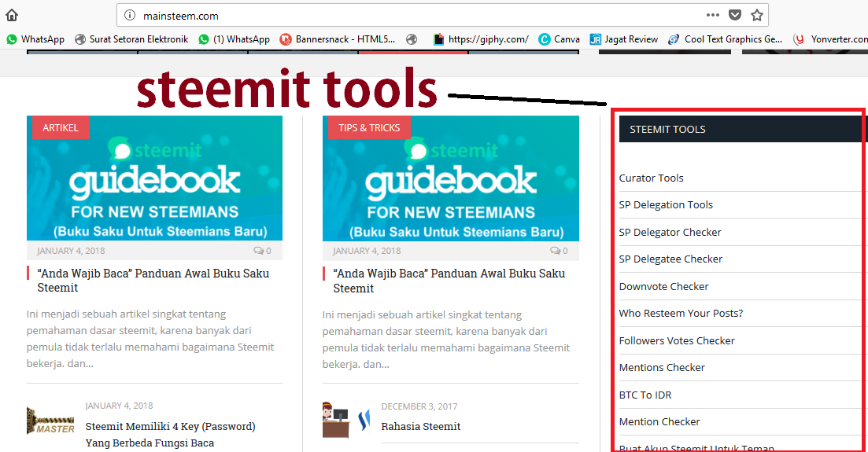
Task: Open the WhatsApp bookmark
Action: 35,39
